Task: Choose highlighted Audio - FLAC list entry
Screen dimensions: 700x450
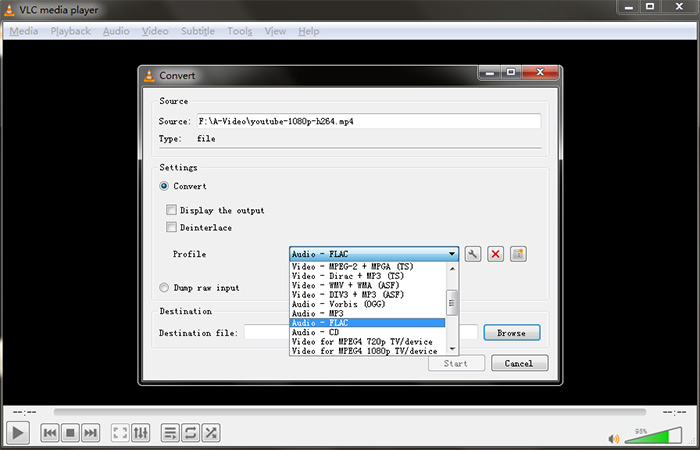Action: 367,323
